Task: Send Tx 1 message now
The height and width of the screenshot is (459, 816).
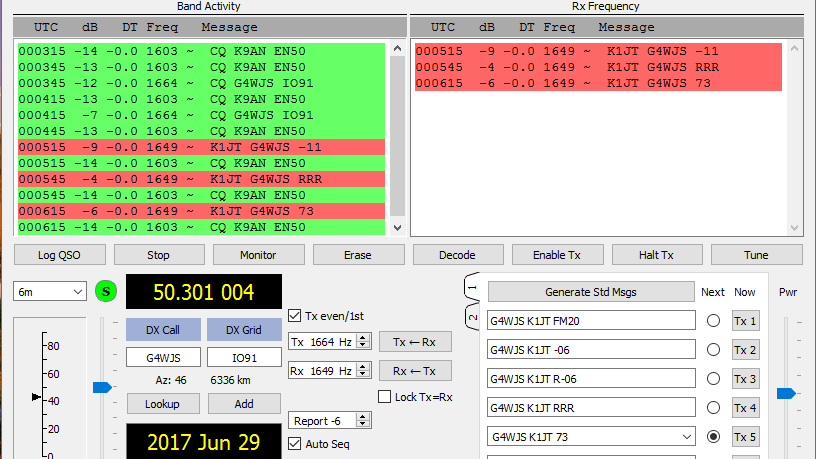Action: click(x=745, y=321)
